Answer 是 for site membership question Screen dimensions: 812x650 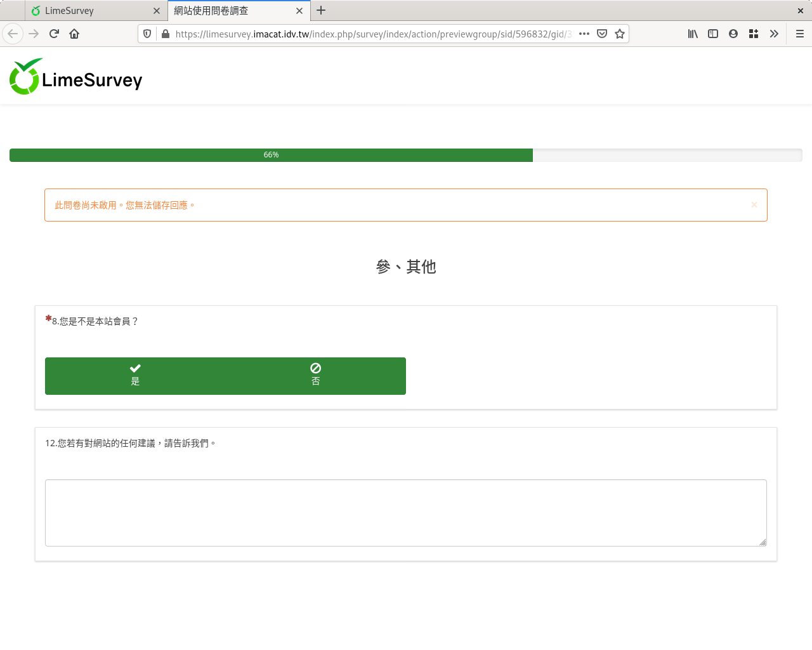coord(135,376)
